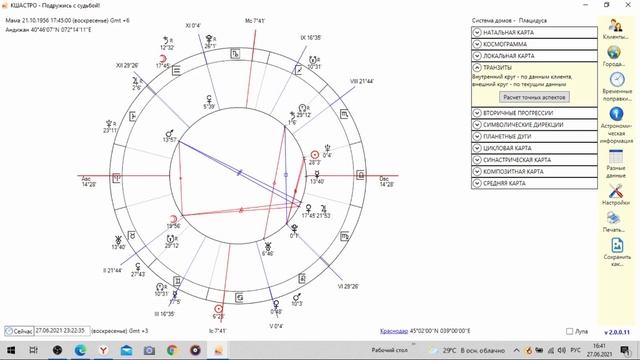Click the transit Sun symbol at 6°23'

coord(218,308)
